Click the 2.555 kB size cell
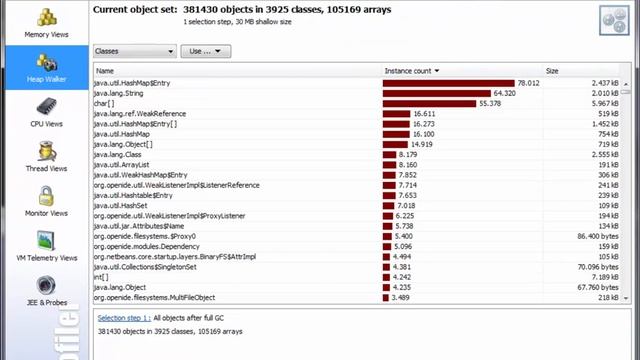 click(605, 155)
